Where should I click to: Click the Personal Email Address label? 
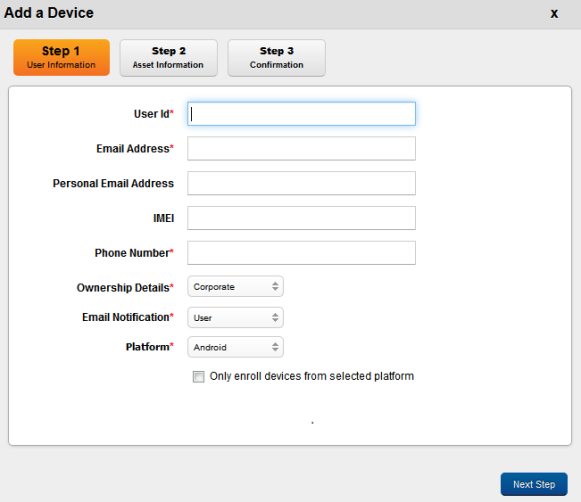click(113, 183)
